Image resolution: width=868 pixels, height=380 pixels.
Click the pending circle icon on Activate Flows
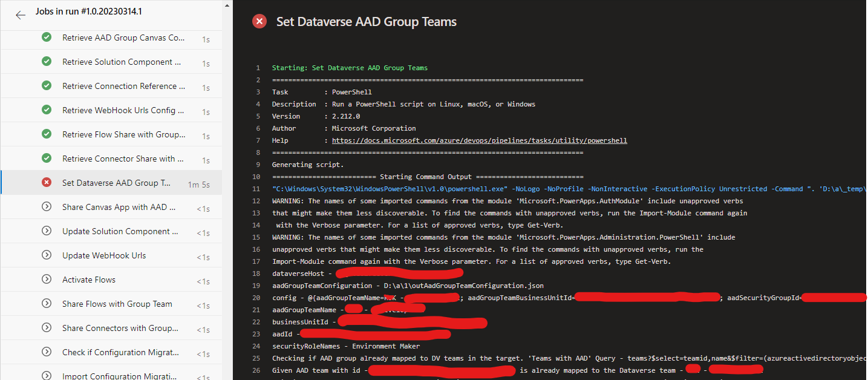point(47,279)
